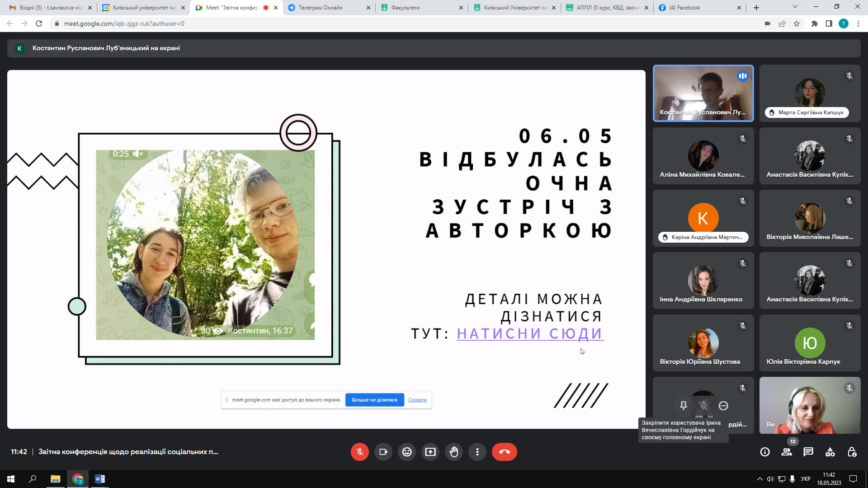Screen dimensions: 868x488
Task: Open the emoji reactions panel
Action: [407, 452]
